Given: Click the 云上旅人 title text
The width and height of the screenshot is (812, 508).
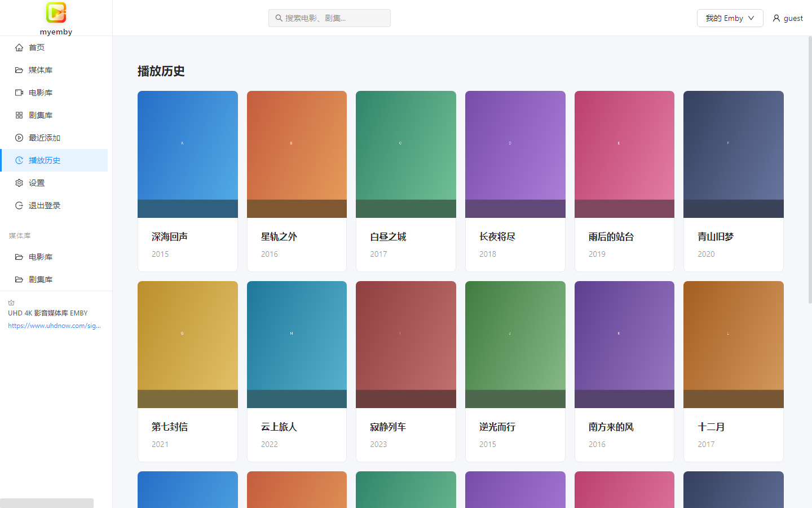Looking at the screenshot, I should pos(279,427).
